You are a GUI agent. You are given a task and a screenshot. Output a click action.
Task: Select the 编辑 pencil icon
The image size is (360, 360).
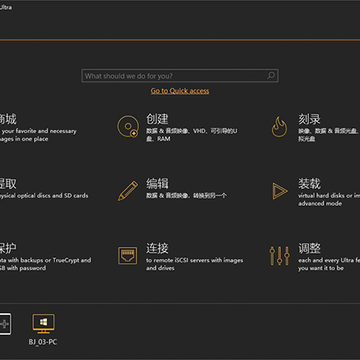128,191
